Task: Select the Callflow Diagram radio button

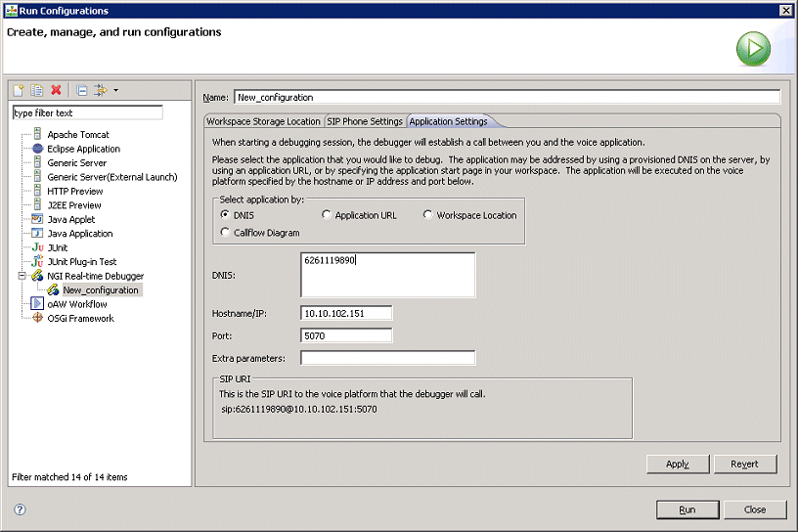Action: pos(225,232)
